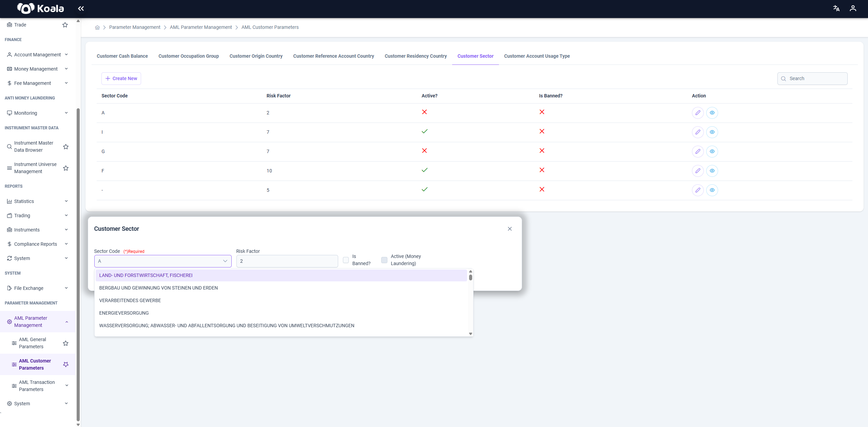Toggle Active (Money Laundering) checkbox
The width and height of the screenshot is (868, 427).
pos(384,260)
